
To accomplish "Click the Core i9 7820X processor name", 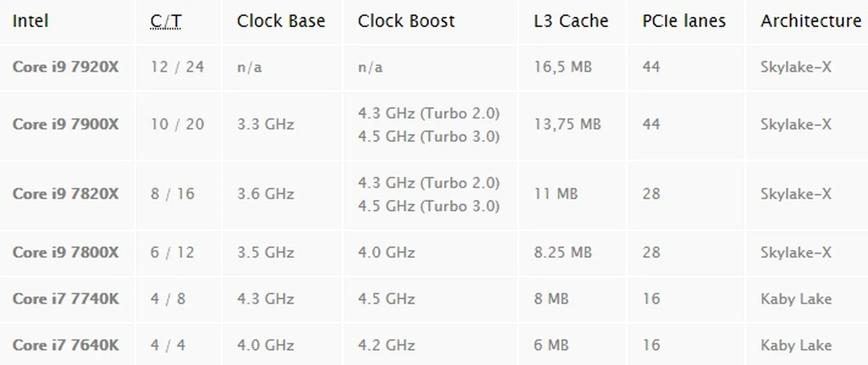I will 66,194.
